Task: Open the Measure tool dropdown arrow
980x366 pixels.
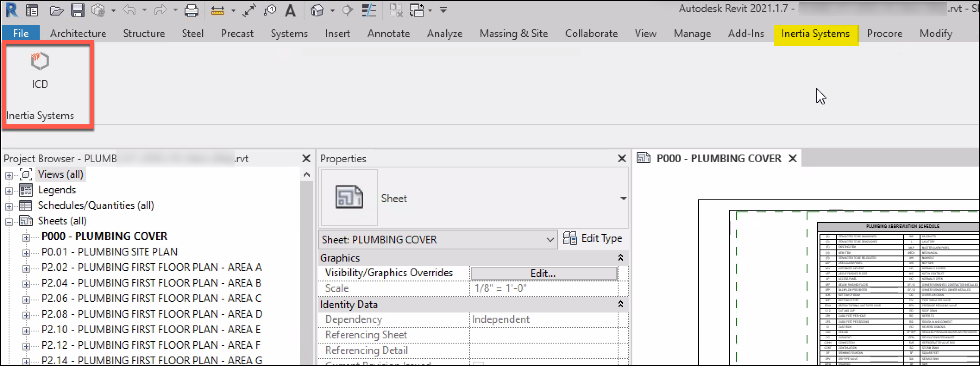Action: tap(233, 11)
